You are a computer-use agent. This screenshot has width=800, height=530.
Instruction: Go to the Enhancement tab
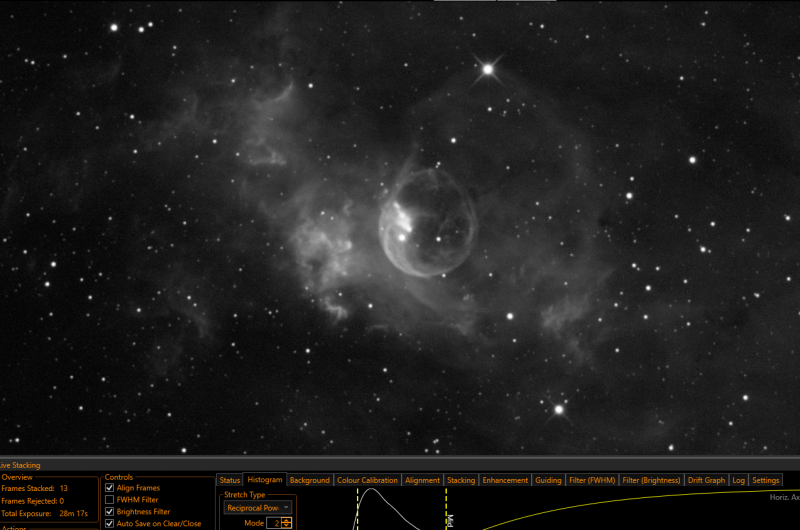(505, 480)
